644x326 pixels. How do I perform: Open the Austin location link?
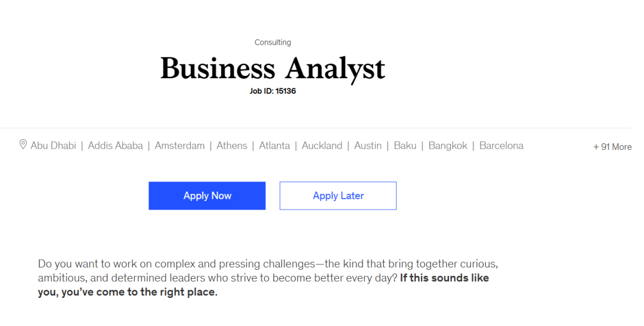tap(368, 146)
